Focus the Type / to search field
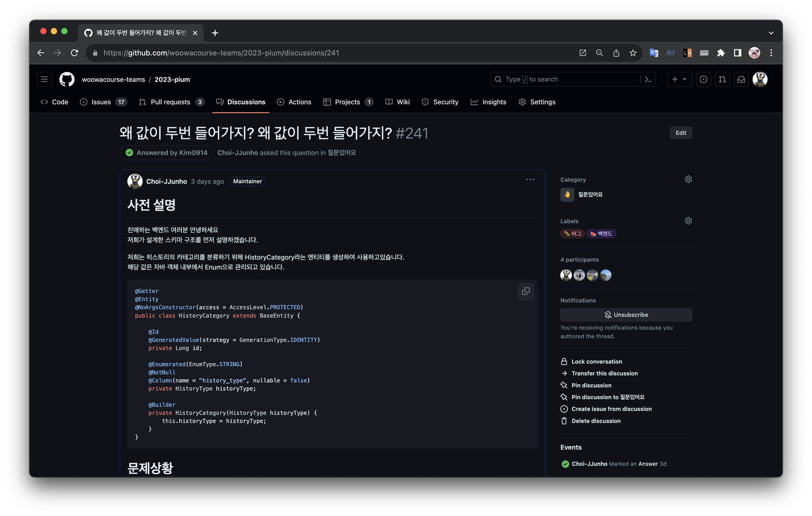This screenshot has height=516, width=812. [x=567, y=79]
